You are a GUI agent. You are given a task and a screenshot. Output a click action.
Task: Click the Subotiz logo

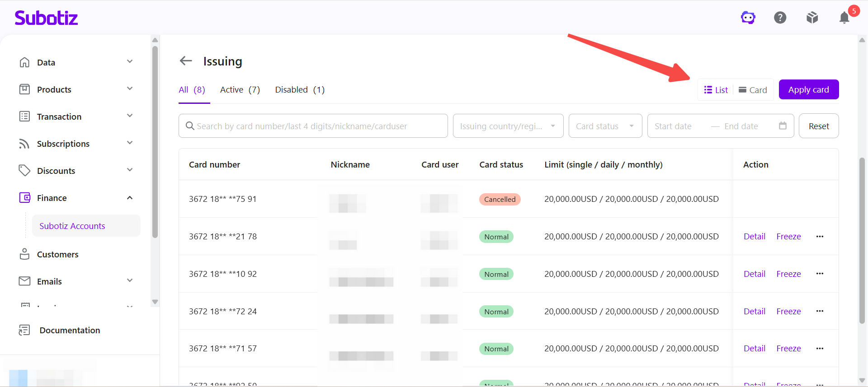tap(46, 18)
